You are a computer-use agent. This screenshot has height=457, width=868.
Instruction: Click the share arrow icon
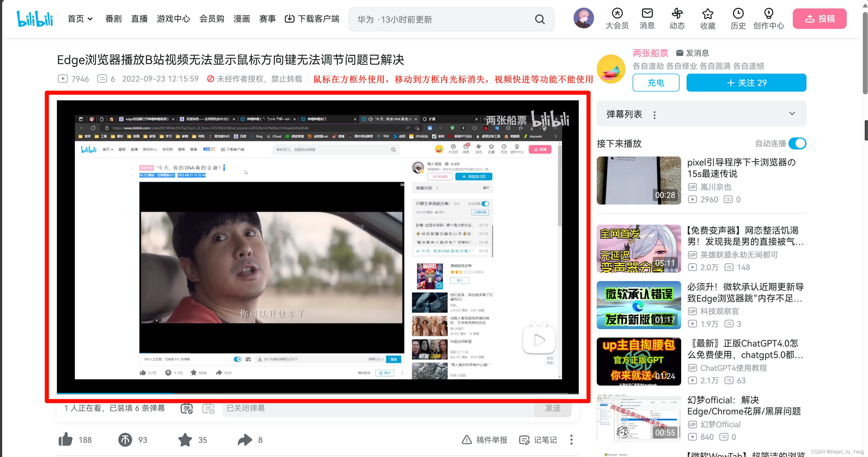click(245, 440)
